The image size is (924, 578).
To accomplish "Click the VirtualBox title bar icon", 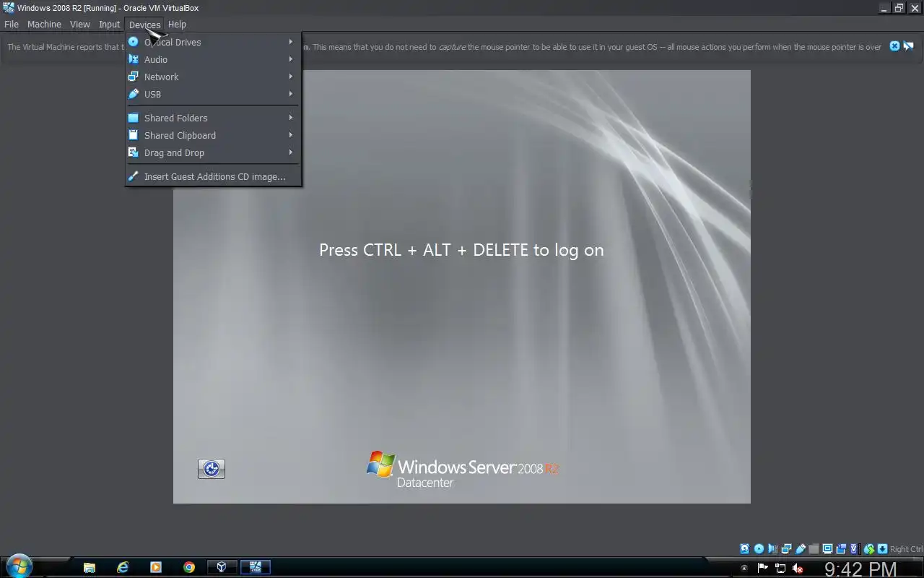I will [x=9, y=8].
